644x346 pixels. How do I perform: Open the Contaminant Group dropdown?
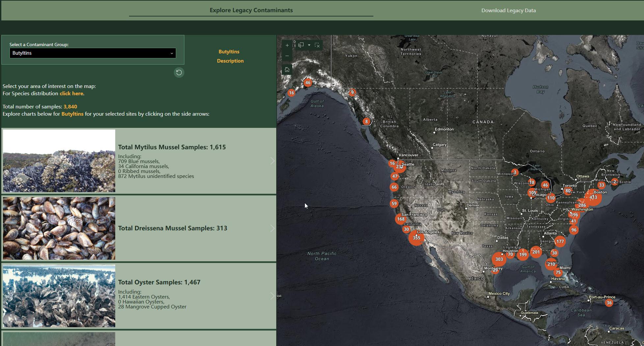tap(93, 53)
